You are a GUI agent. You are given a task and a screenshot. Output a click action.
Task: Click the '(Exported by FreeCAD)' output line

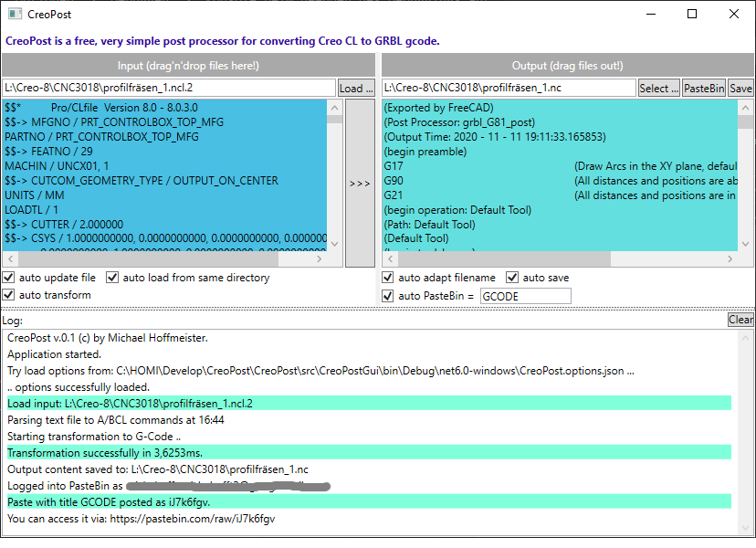point(438,108)
